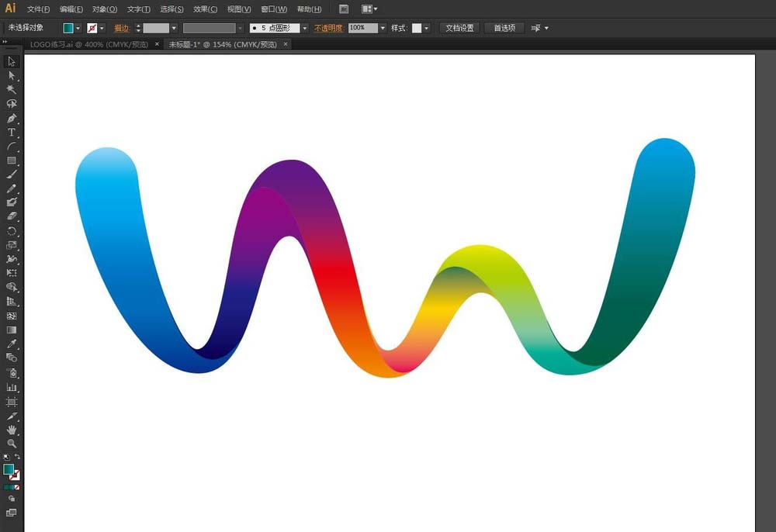This screenshot has height=532, width=776.
Task: Select the Eraser tool
Action: pyautogui.click(x=12, y=216)
